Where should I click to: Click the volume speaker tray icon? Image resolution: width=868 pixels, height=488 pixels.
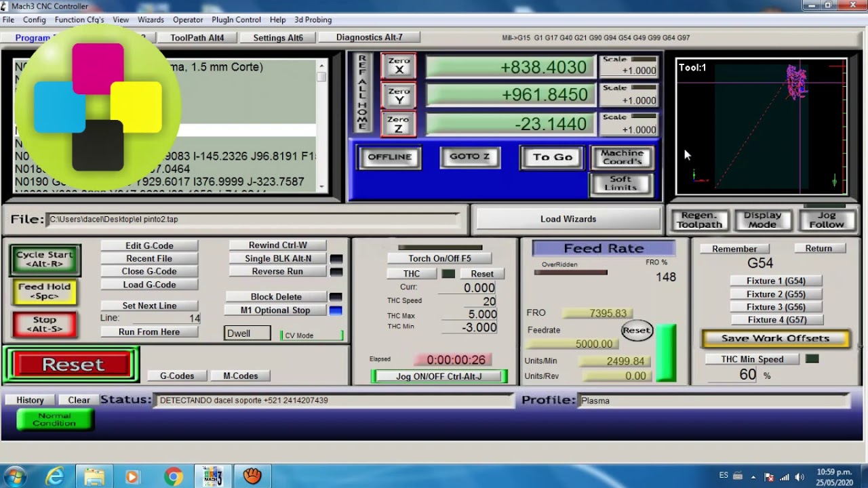coord(799,476)
